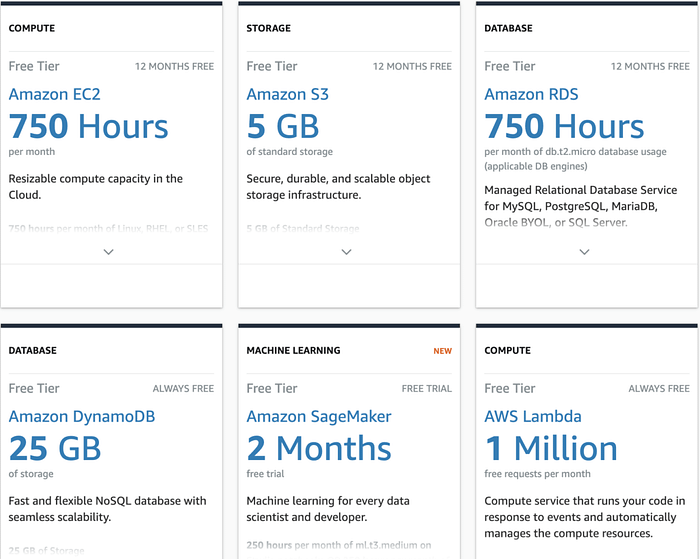This screenshot has height=559, width=700.
Task: Click 12 MONTHS FREE on the RDS card
Action: 650,67
